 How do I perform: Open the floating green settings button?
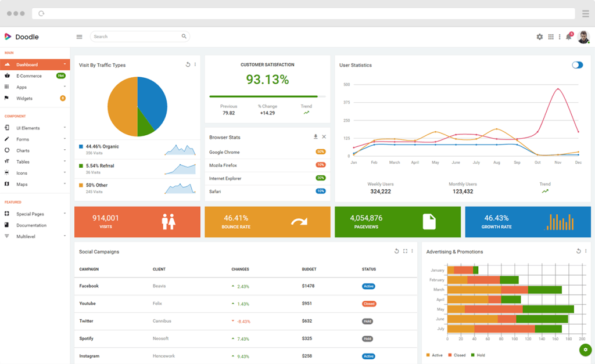(585, 350)
